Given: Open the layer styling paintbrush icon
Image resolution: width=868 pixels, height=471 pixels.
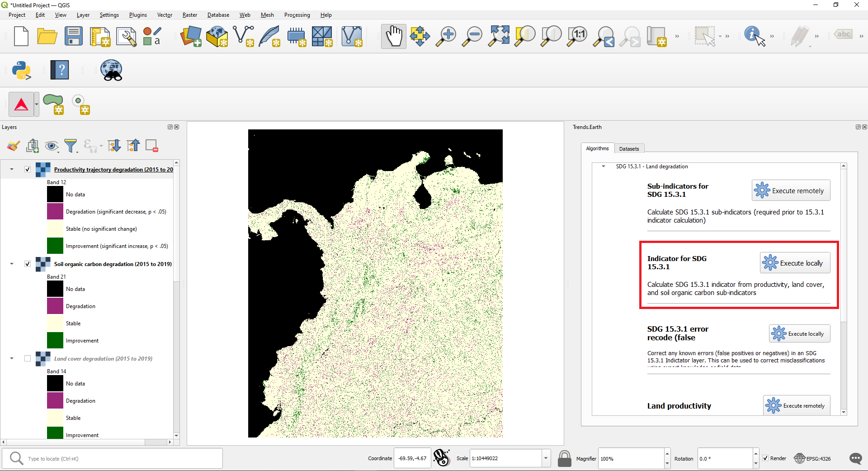Looking at the screenshot, I should 13,146.
